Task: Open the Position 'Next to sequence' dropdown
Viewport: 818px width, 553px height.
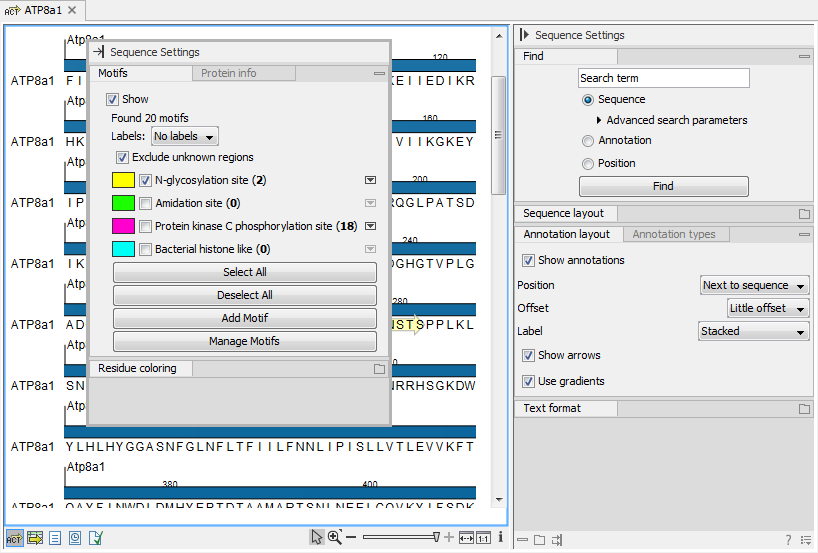Action: tap(754, 285)
